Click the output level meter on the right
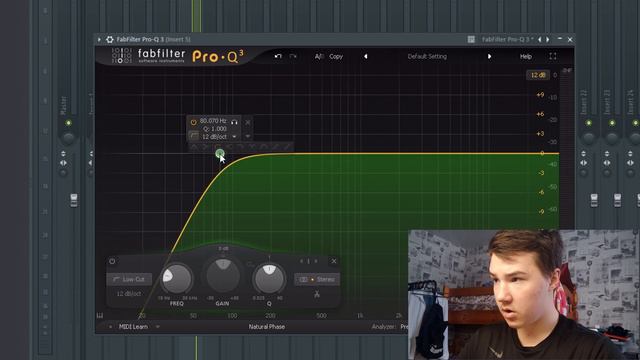 tap(566, 151)
